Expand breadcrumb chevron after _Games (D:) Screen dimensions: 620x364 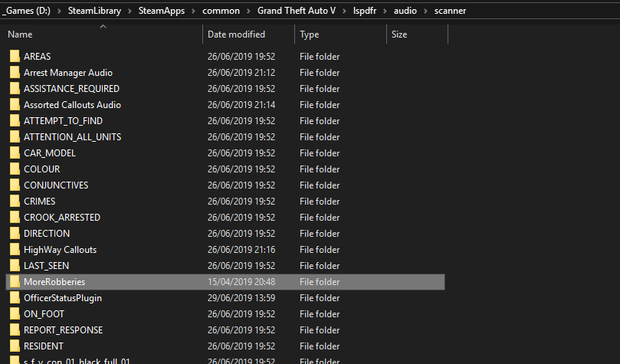pyautogui.click(x=59, y=11)
